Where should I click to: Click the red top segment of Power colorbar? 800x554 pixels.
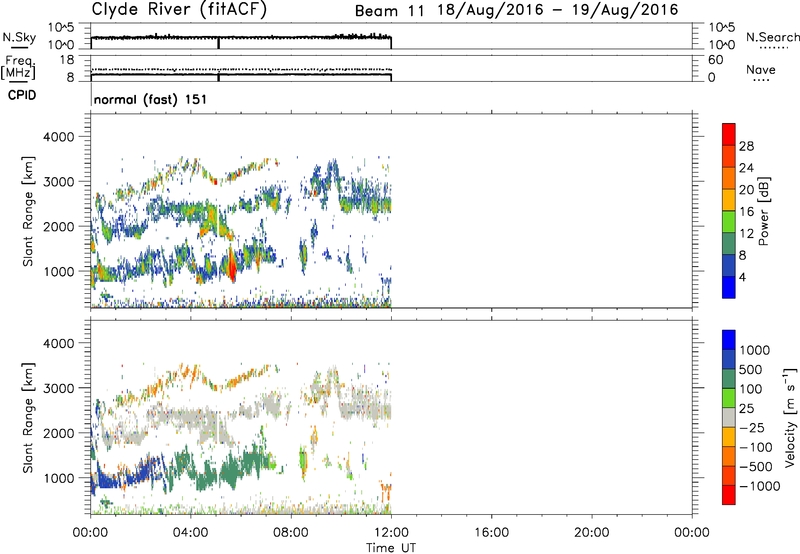[x=729, y=134]
